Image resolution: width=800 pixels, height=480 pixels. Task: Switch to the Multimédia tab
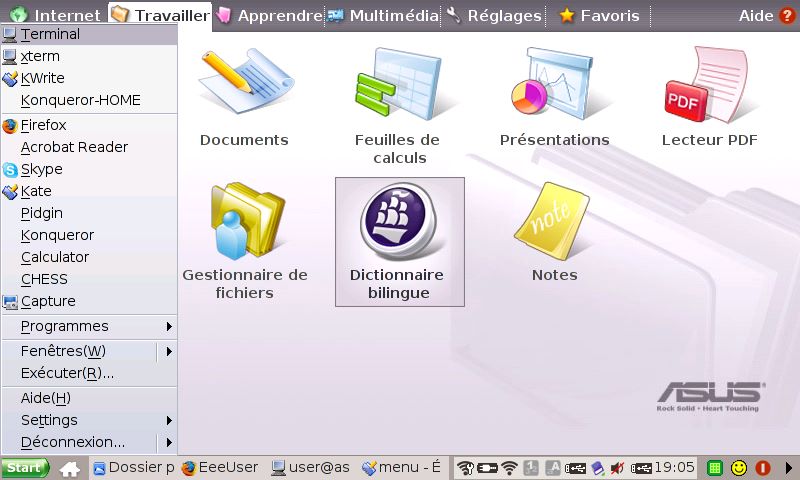click(x=383, y=15)
